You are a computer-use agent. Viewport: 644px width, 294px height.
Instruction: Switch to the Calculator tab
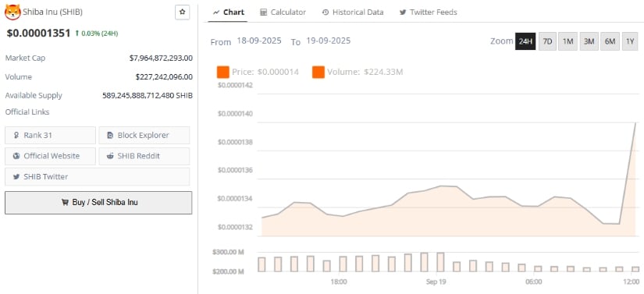(283, 12)
